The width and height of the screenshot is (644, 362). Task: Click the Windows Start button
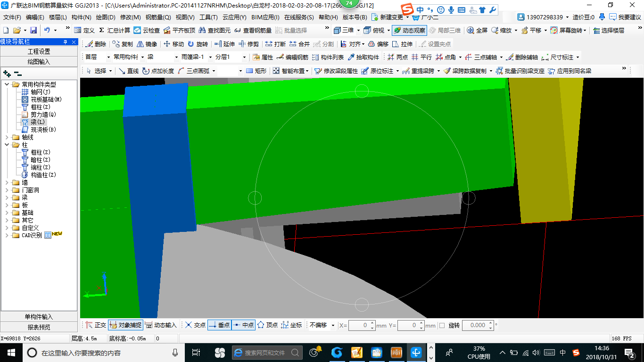[10, 352]
